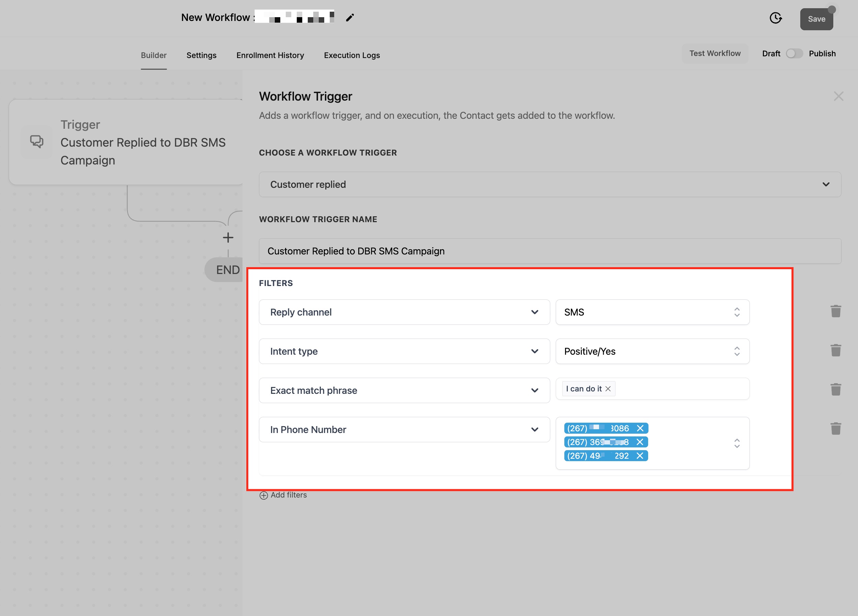The width and height of the screenshot is (858, 616).
Task: Click the workflow trigger name field
Action: 550,251
